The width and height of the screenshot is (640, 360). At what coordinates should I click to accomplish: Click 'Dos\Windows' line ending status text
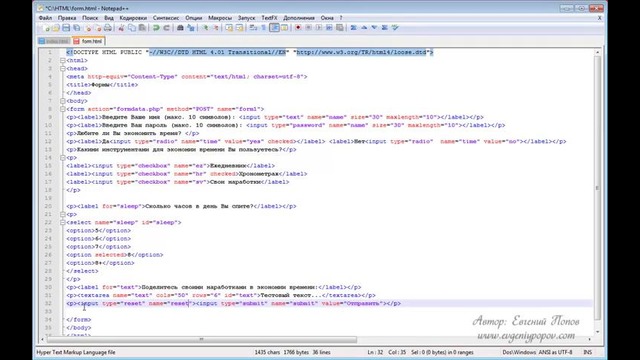pyautogui.click(x=519, y=352)
